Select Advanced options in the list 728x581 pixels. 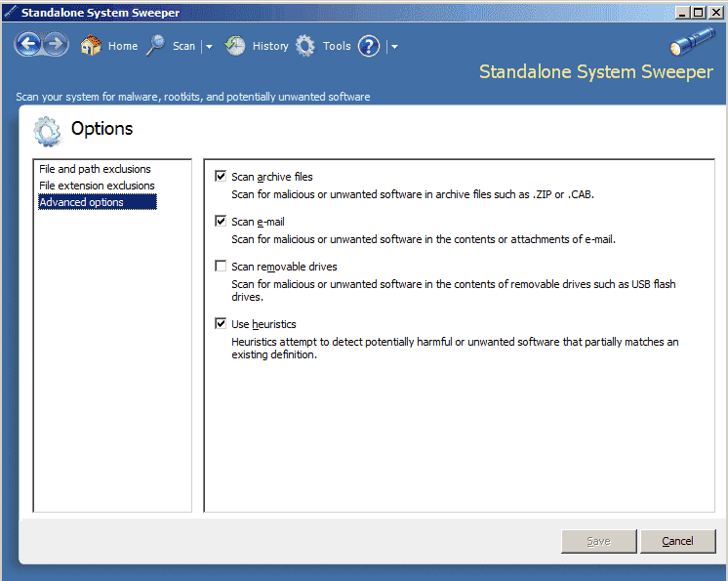98,202
